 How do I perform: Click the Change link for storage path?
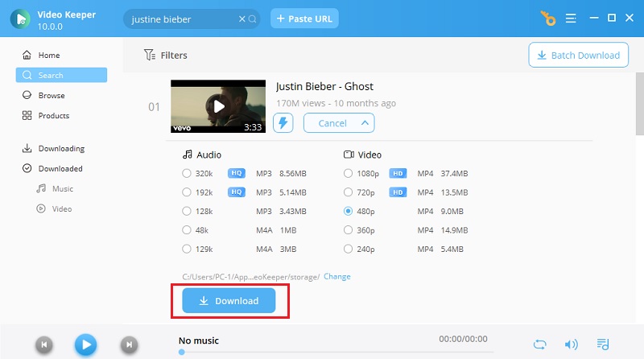click(x=336, y=276)
